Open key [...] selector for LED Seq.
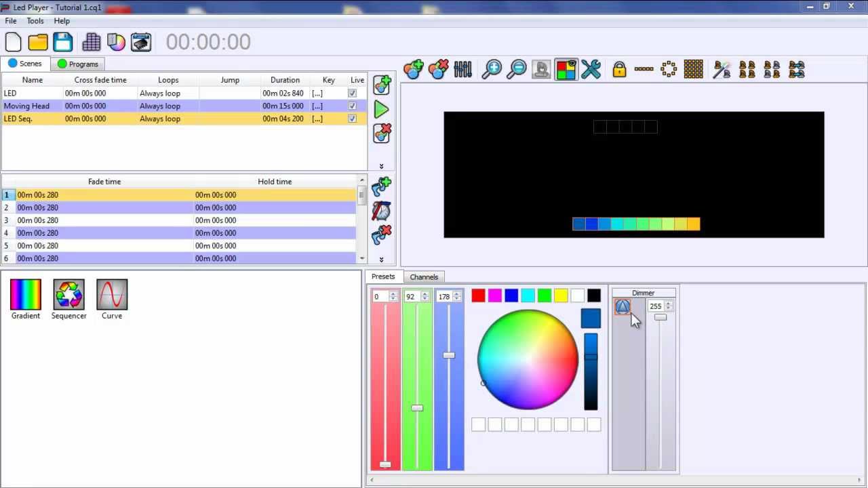The width and height of the screenshot is (868, 488). coord(317,119)
